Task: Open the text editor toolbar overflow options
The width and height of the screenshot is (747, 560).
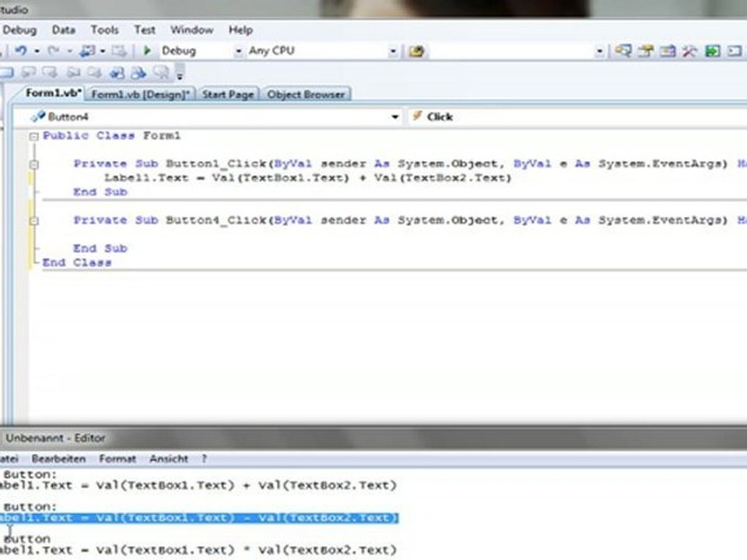Action: pos(180,75)
